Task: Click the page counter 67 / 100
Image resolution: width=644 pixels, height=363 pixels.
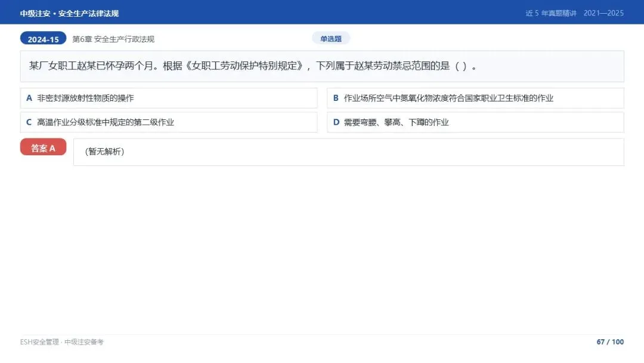Action: pyautogui.click(x=611, y=342)
